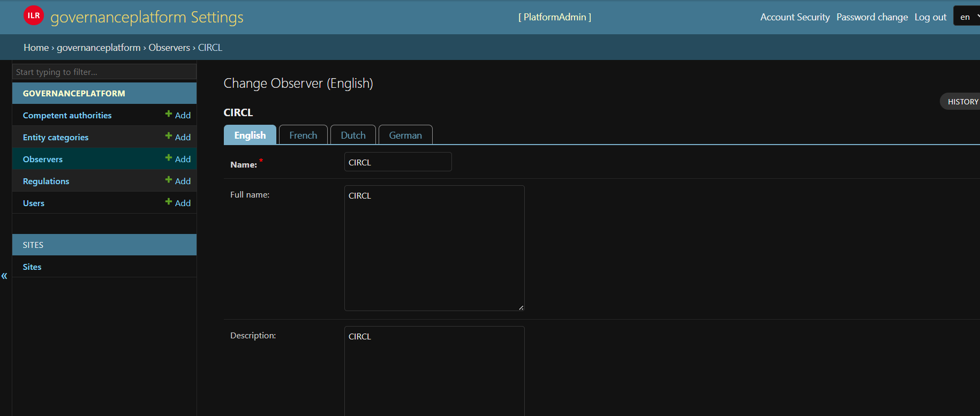Add a new Regulation
Viewport: 980px width, 416px height.
coord(178,181)
